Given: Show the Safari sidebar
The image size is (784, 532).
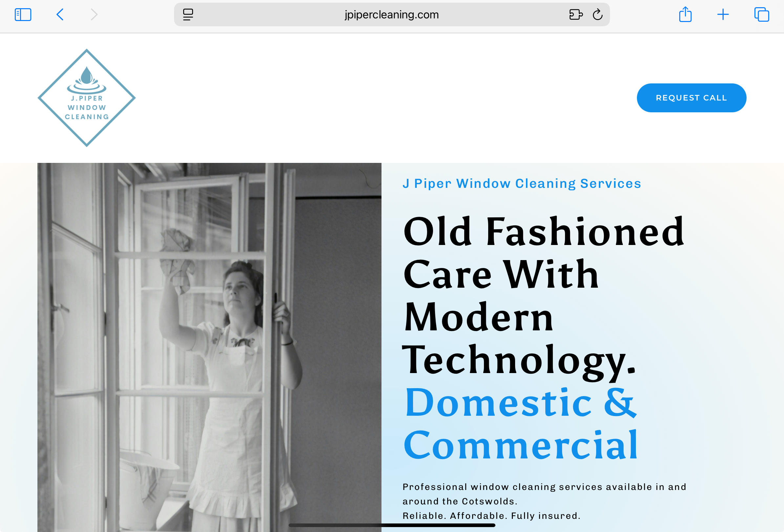Looking at the screenshot, I should [x=23, y=14].
